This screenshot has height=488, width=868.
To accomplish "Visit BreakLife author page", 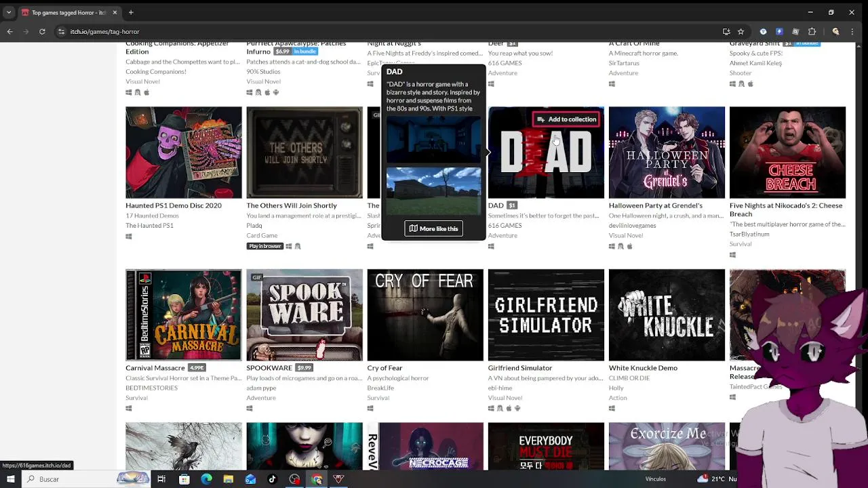I will click(380, 388).
